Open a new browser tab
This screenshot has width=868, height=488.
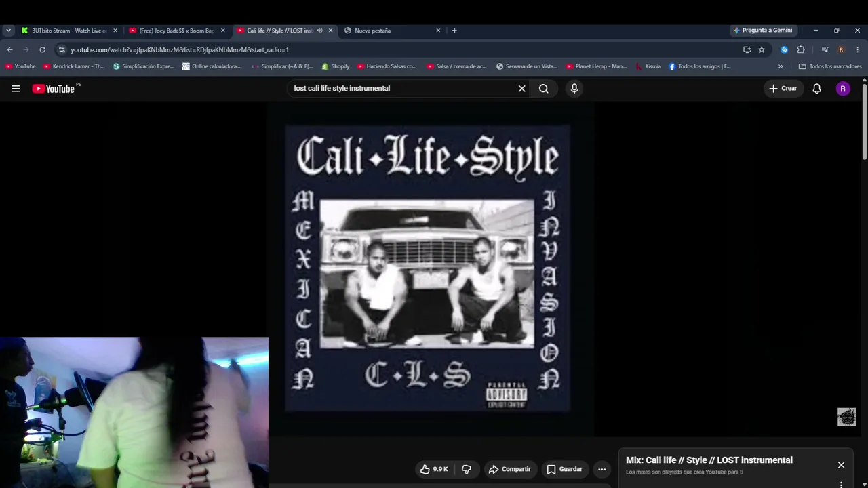454,30
